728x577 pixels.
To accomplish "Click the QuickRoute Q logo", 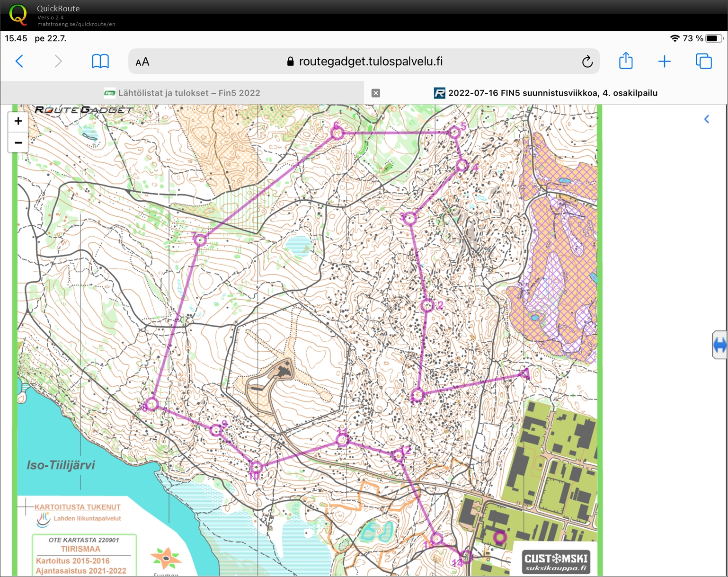I will (x=18, y=15).
